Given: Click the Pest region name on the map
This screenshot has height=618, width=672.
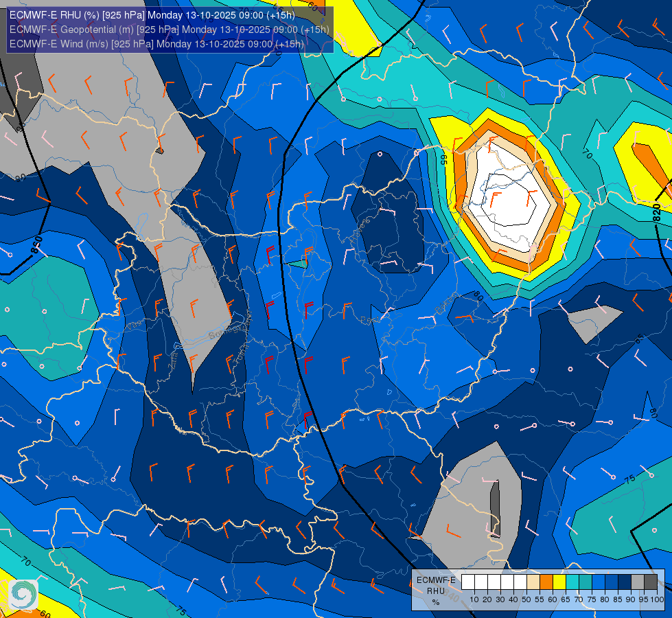Looking at the screenshot, I should [369, 320].
